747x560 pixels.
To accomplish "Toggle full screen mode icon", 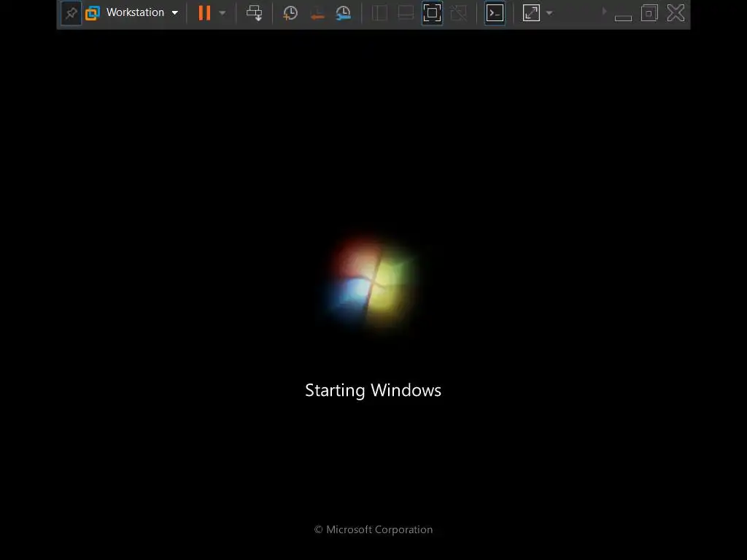I will click(x=432, y=13).
